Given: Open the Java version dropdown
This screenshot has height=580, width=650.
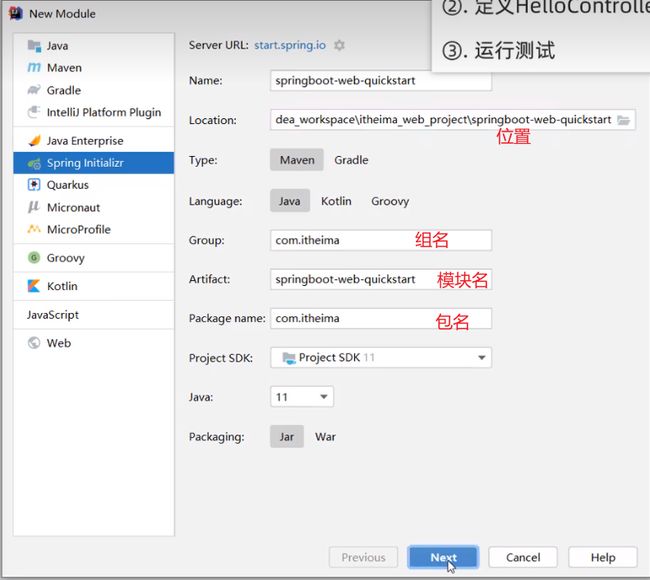Looking at the screenshot, I should click(x=302, y=397).
